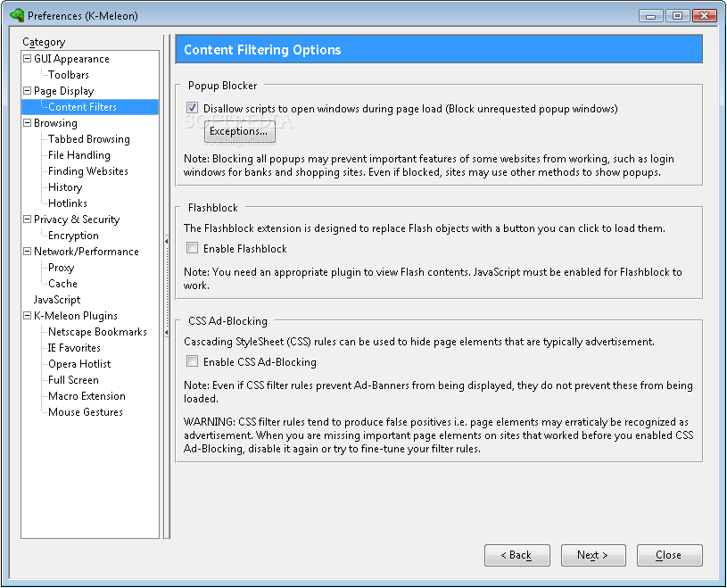This screenshot has height=588, width=727.
Task: Open Opera Hotlist plugin settings
Action: (79, 364)
